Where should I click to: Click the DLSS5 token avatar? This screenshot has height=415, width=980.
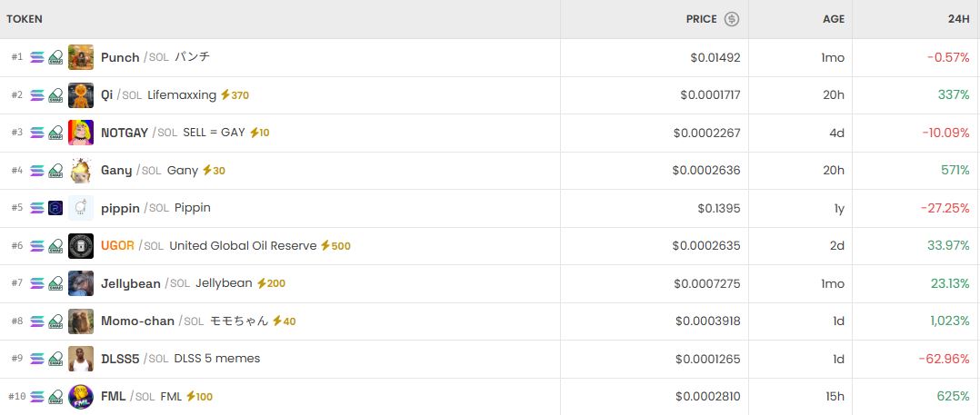(81, 359)
